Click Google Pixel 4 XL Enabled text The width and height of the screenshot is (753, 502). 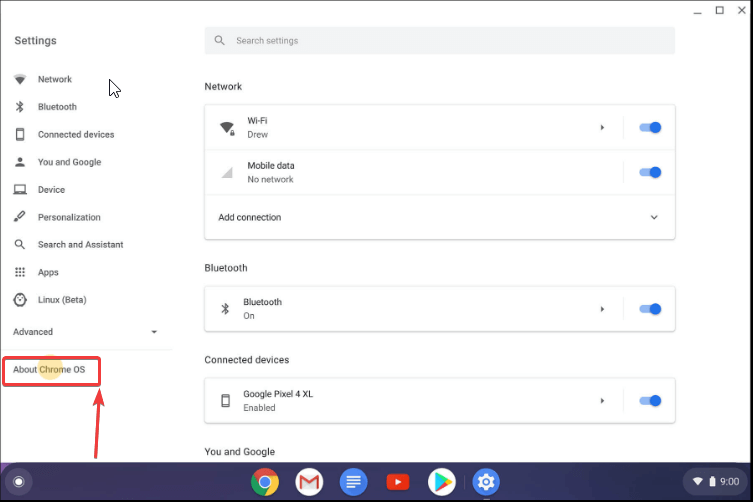pos(259,408)
